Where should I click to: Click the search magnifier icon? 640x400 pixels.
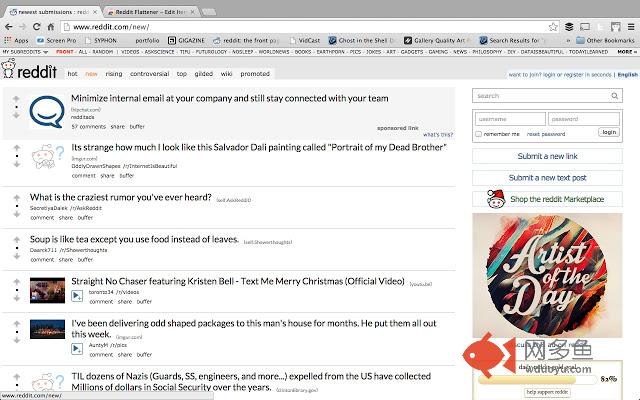(x=614, y=96)
